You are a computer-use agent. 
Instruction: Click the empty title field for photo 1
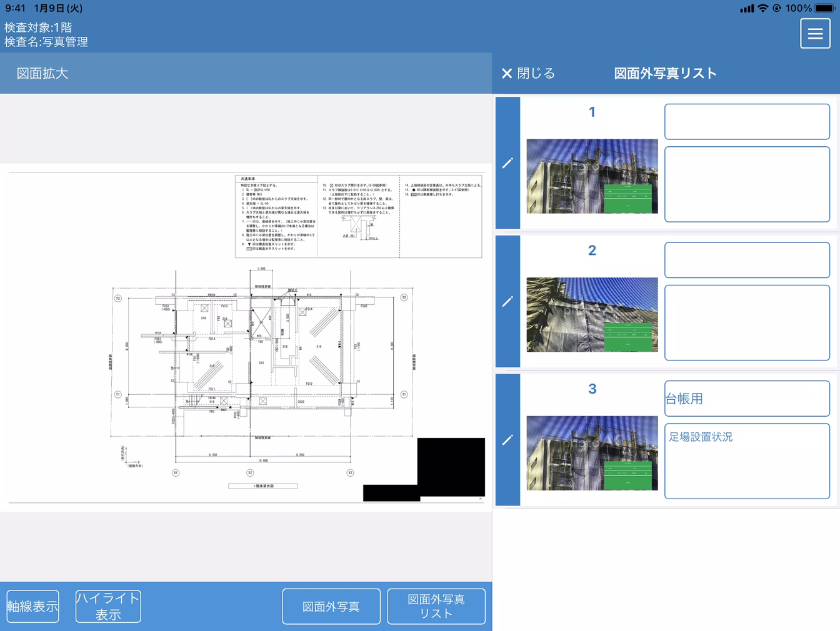[x=746, y=121]
